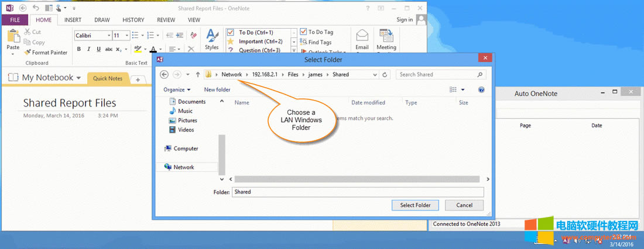The width and height of the screenshot is (644, 249).
Task: Click the Find Tags icon
Action: tap(303, 42)
